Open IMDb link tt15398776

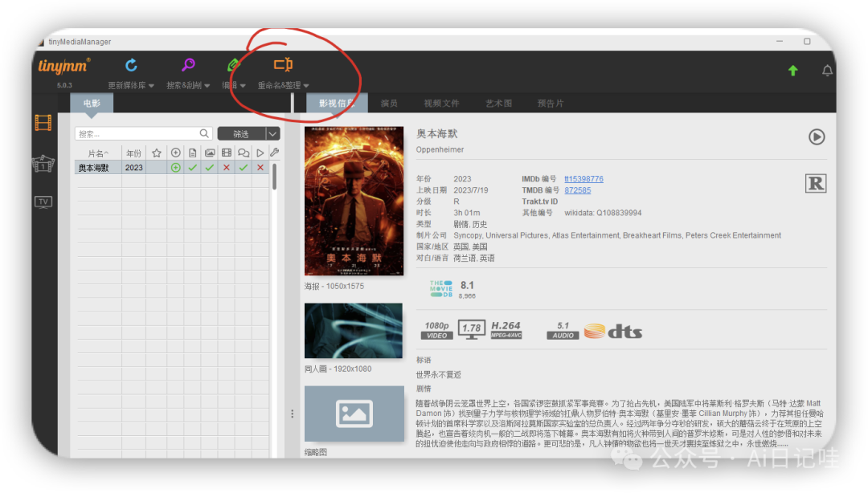pyautogui.click(x=584, y=179)
